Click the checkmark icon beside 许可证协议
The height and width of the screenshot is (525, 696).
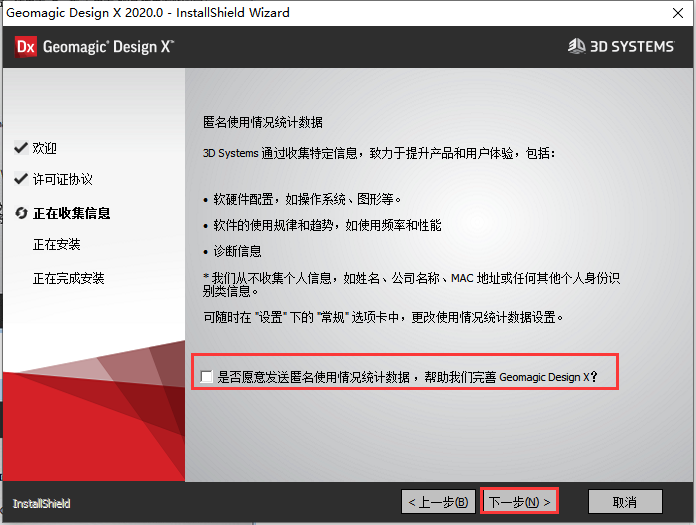[x=21, y=179]
